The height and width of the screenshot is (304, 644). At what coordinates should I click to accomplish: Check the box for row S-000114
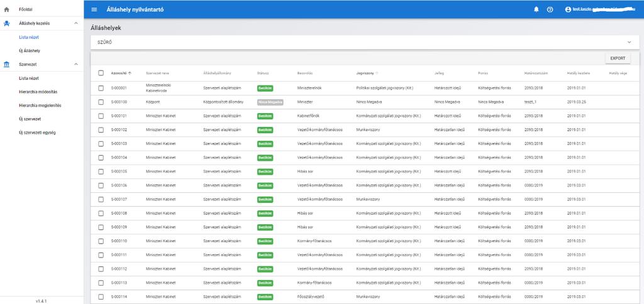pyautogui.click(x=101, y=296)
